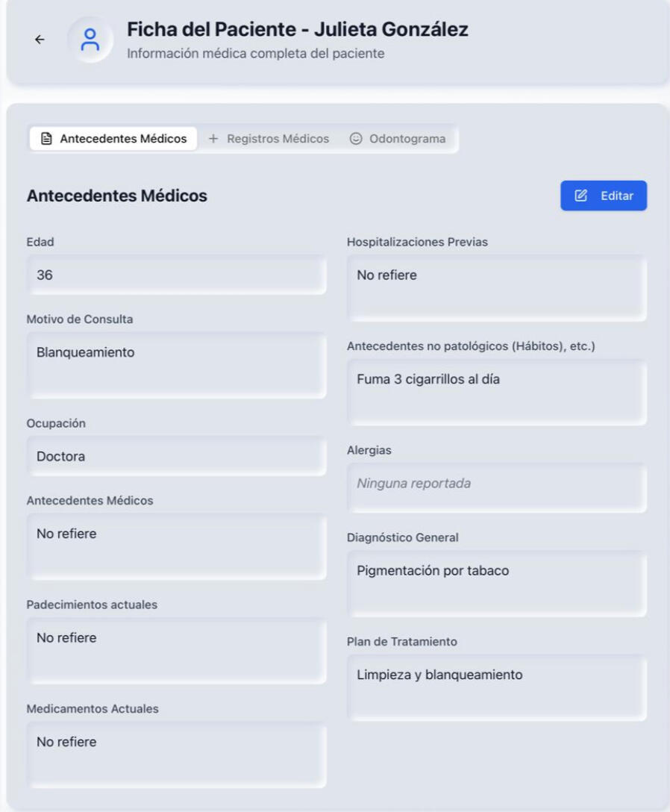Click the Motivo de Consulta field

tap(176, 365)
